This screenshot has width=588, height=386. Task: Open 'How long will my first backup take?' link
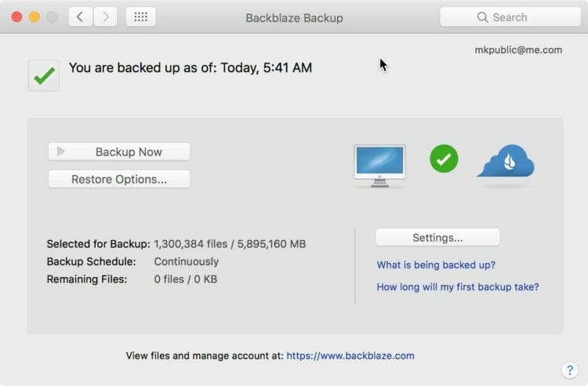458,287
